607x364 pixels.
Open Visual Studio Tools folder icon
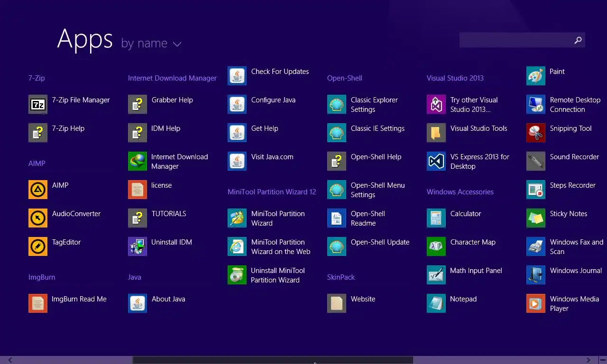coord(436,133)
